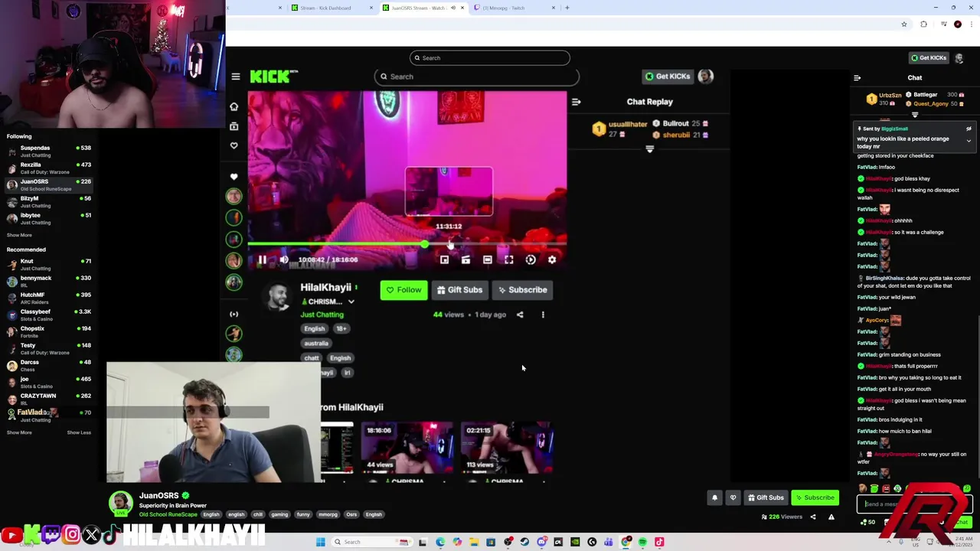
Task: Open Suspendas in Following list
Action: pyautogui.click(x=49, y=151)
